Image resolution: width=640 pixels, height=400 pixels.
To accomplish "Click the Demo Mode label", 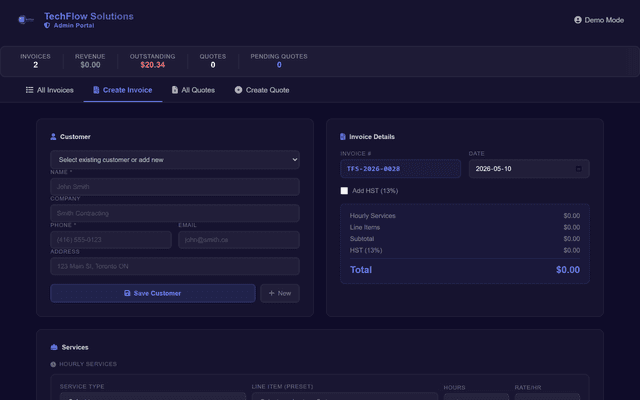I will (604, 20).
